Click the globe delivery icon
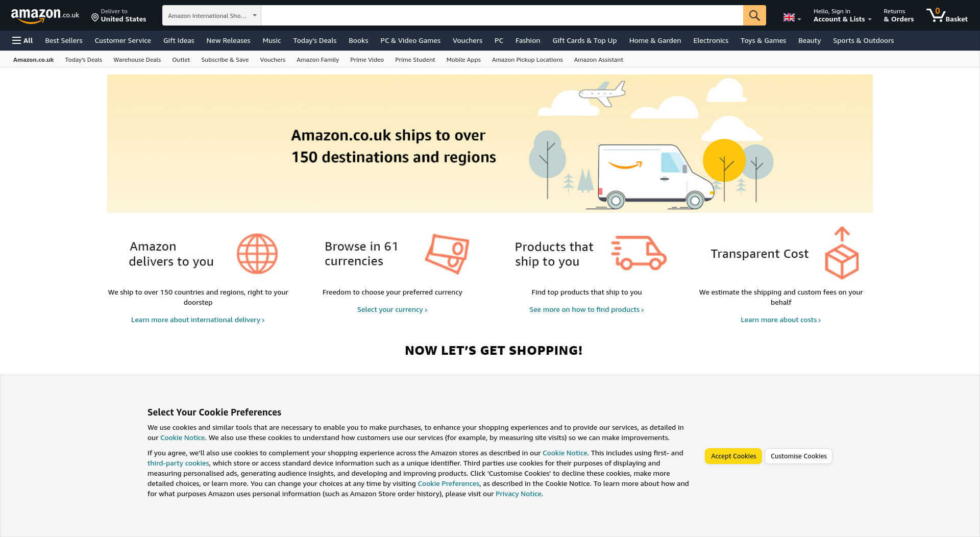980x537 pixels. (x=257, y=254)
